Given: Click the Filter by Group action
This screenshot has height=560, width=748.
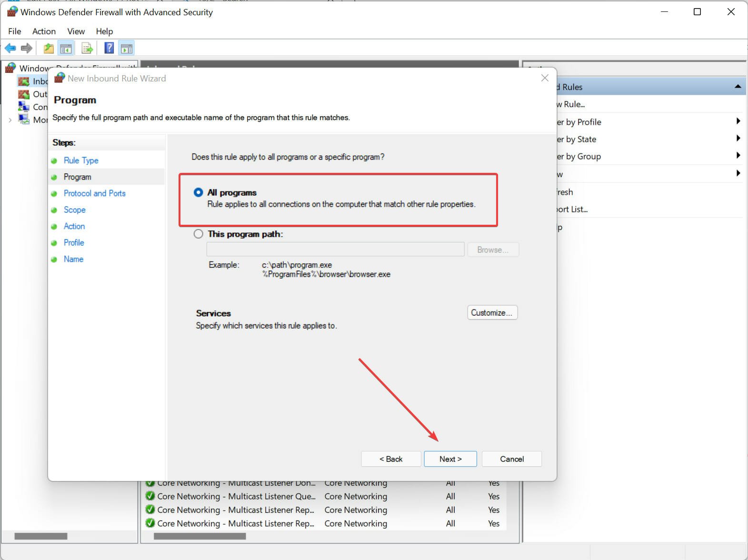Looking at the screenshot, I should tap(578, 156).
